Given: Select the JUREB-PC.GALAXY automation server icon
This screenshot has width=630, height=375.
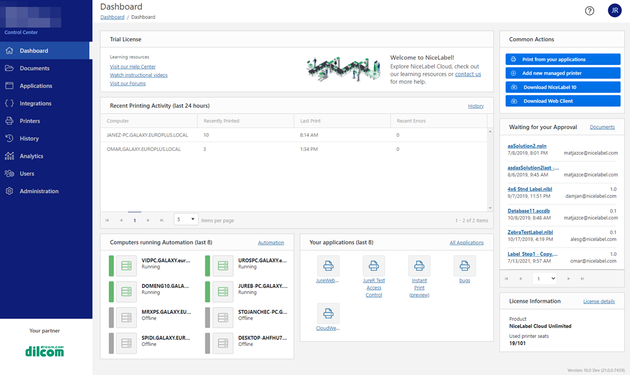Looking at the screenshot, I should pos(223,292).
